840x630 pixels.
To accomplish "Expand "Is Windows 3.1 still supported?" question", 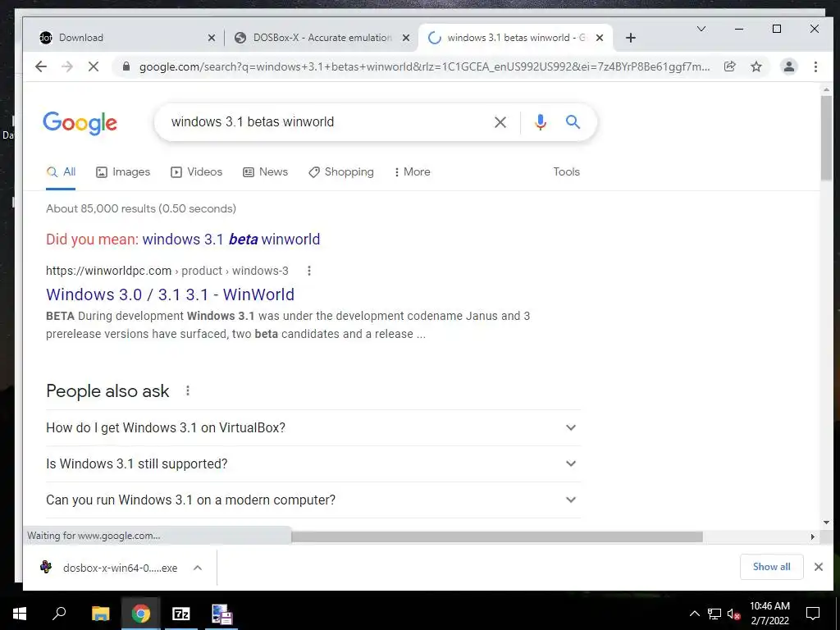I will [313, 463].
